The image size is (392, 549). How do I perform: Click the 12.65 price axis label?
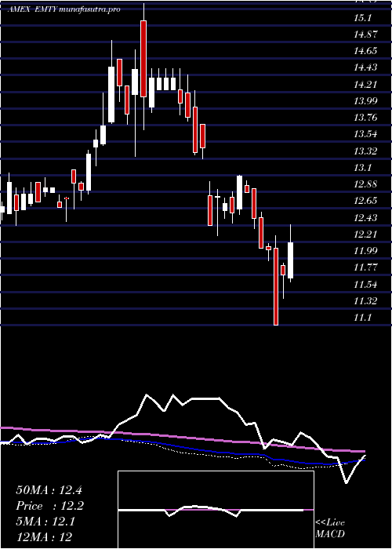[366, 201]
